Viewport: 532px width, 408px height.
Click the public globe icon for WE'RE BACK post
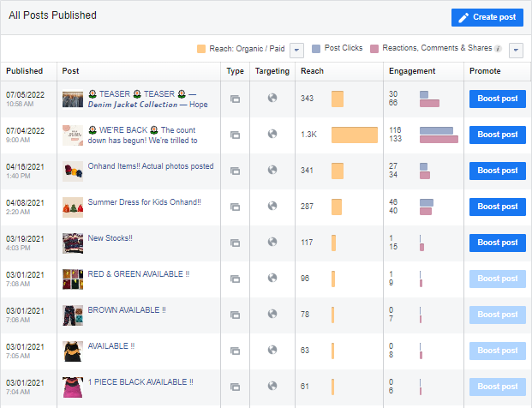(x=272, y=134)
